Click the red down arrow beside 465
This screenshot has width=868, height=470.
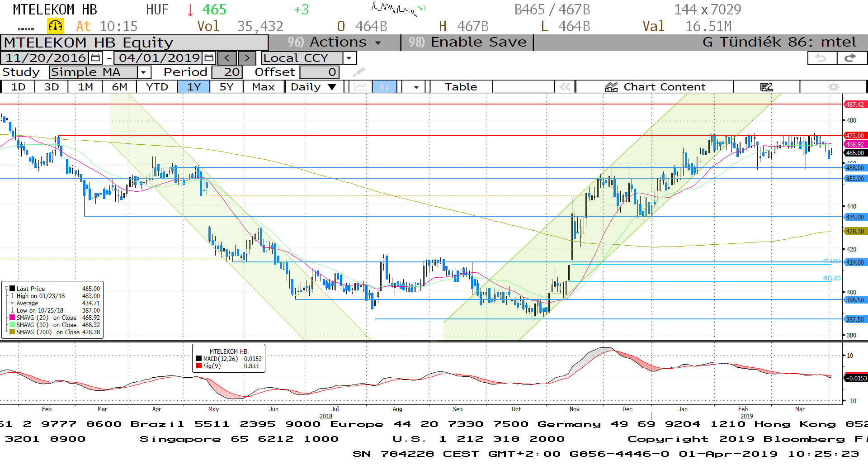click(x=190, y=9)
